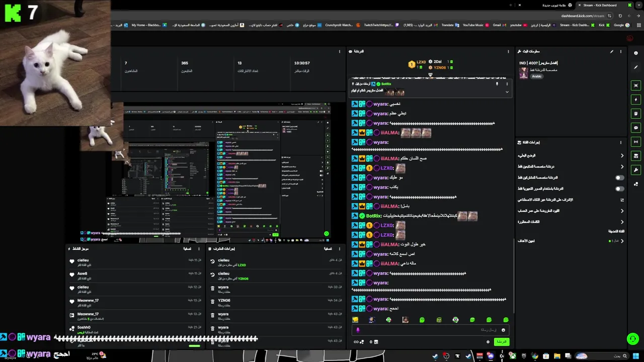
Task: Unpin the pinned BotRix message
Action: (x=497, y=84)
